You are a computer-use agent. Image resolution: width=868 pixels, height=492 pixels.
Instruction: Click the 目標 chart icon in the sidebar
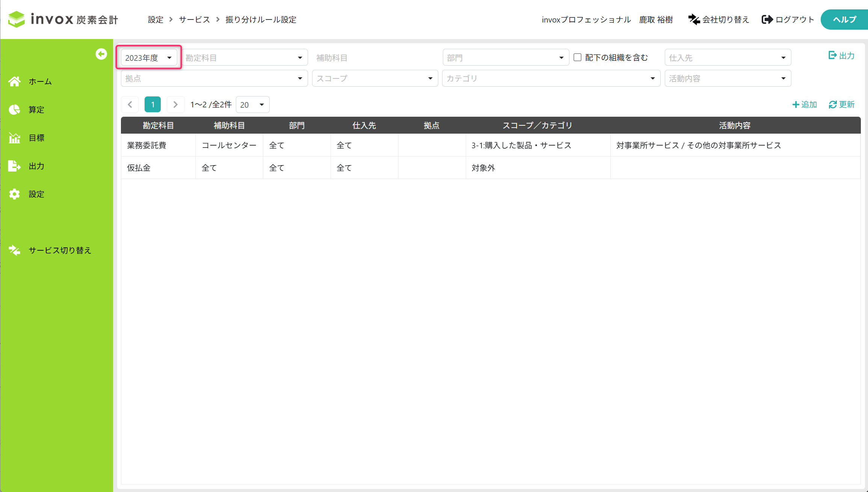[x=15, y=138]
